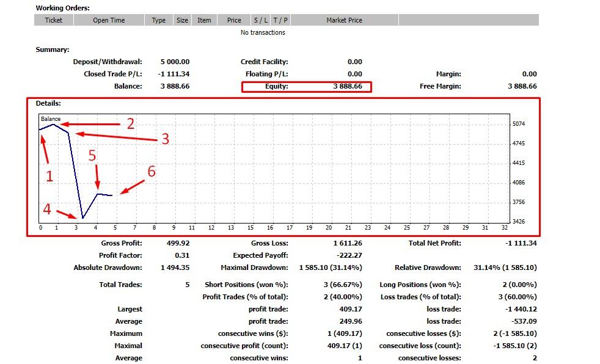Click the Working Orders section heading
Screen dimensions: 600x364
click(x=63, y=7)
